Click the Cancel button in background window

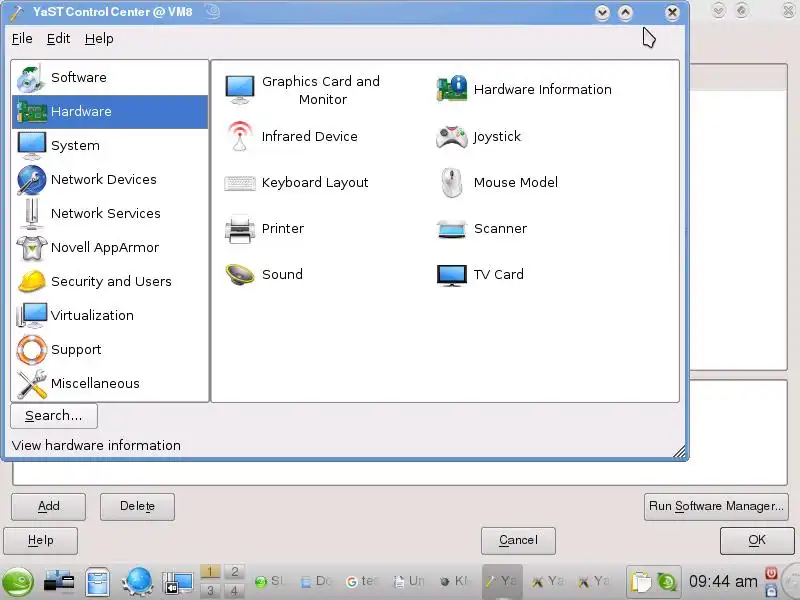point(518,540)
